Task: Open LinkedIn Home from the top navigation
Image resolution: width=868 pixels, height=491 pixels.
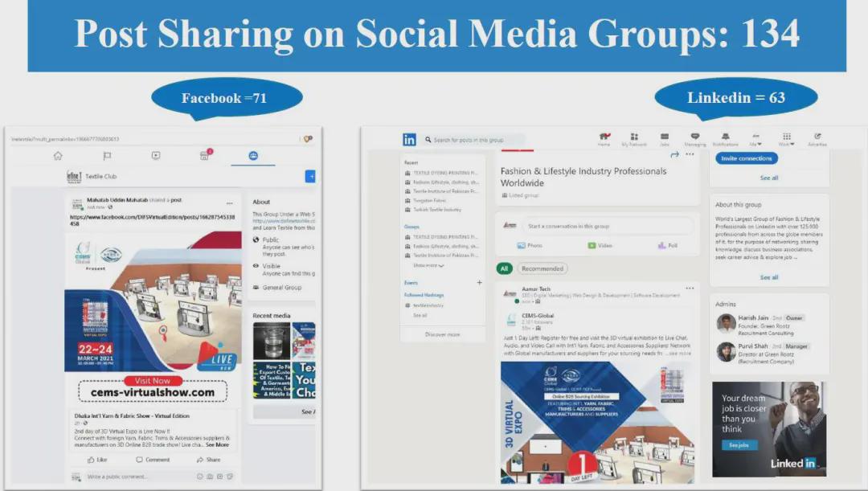Action: (x=604, y=139)
